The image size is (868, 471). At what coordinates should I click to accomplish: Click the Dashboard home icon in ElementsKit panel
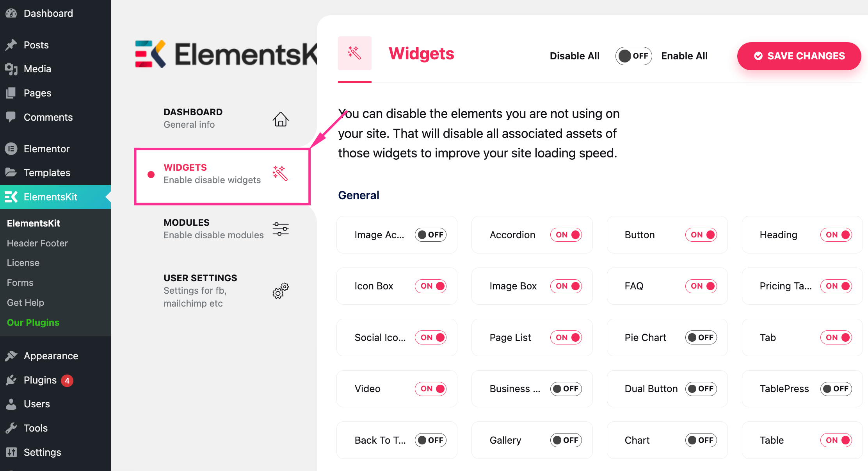click(x=281, y=119)
